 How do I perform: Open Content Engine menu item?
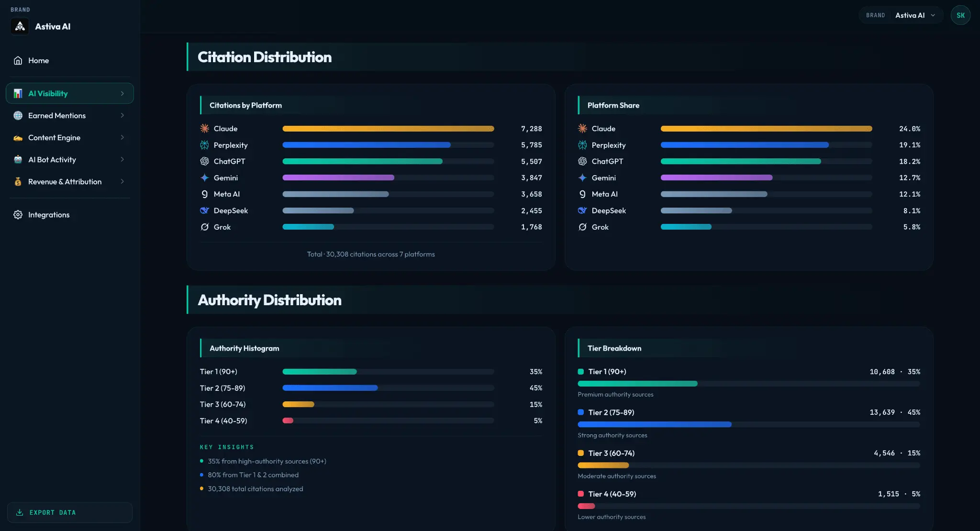click(x=70, y=137)
